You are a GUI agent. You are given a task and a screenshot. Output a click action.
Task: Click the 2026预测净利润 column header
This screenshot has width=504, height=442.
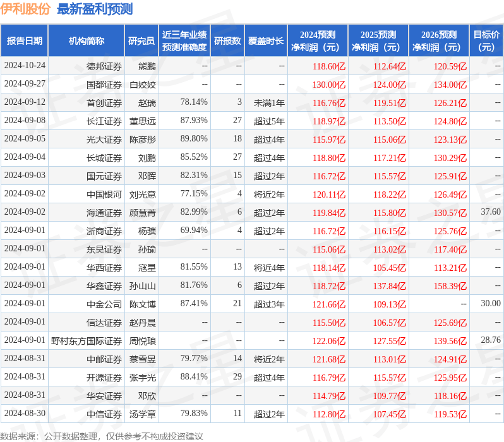click(439, 41)
